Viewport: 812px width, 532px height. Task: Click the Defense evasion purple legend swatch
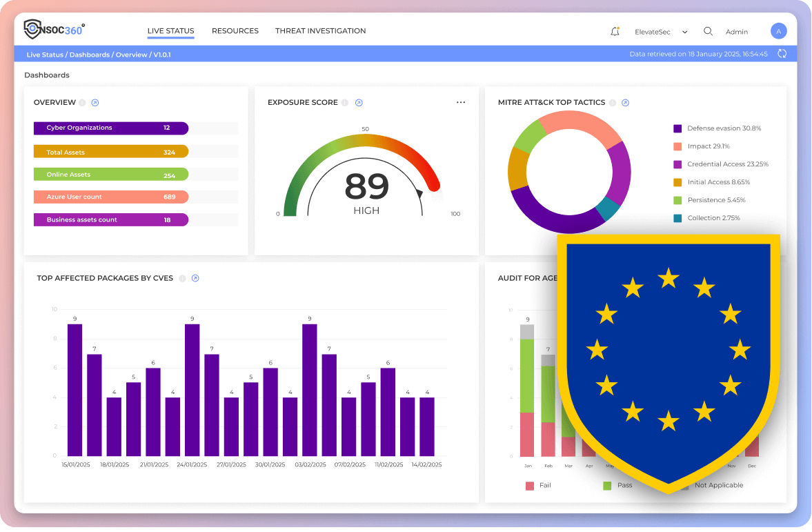pos(677,128)
